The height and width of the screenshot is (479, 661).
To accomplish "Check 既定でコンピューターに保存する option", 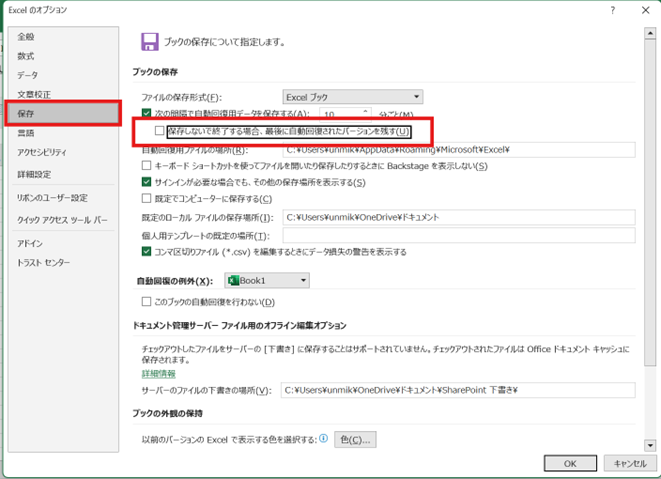I will [147, 199].
